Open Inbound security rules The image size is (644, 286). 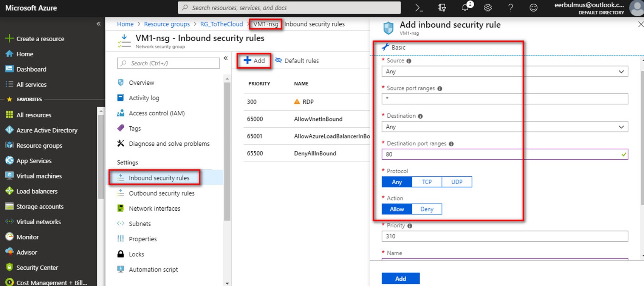click(159, 178)
